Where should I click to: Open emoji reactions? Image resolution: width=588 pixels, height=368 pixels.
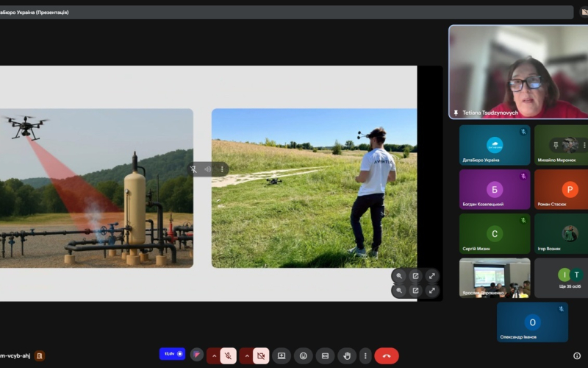coord(303,356)
